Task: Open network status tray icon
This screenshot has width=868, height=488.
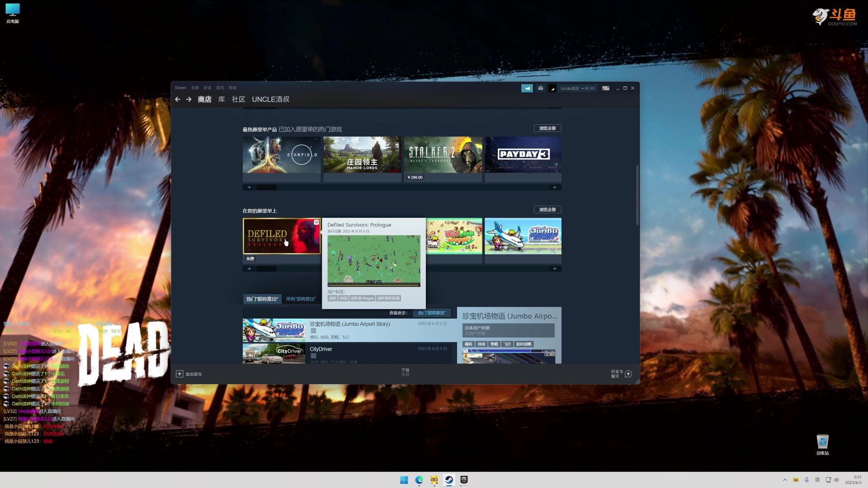Action: point(828,480)
